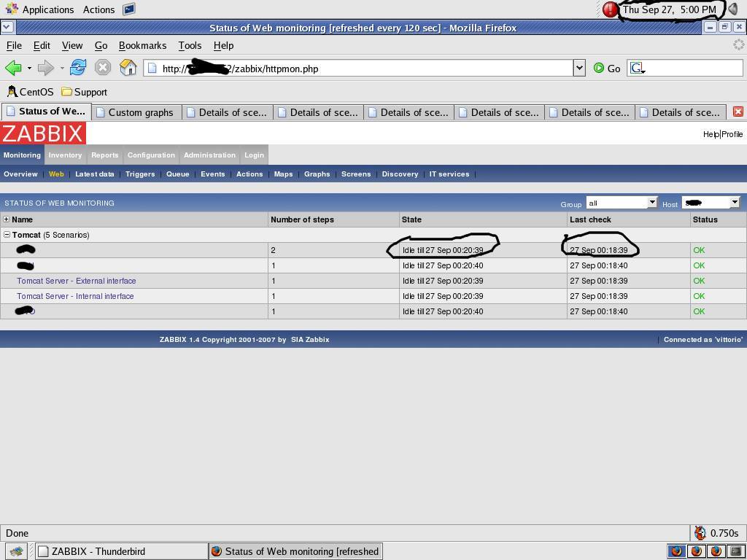This screenshot has height=560, width=747.
Task: Go to Discovery submenu
Action: click(400, 174)
